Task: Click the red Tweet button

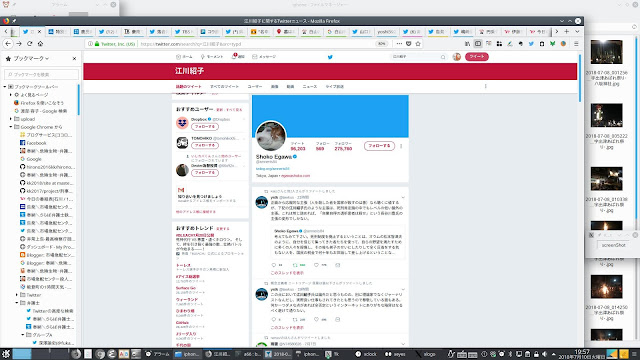Action: point(477,57)
